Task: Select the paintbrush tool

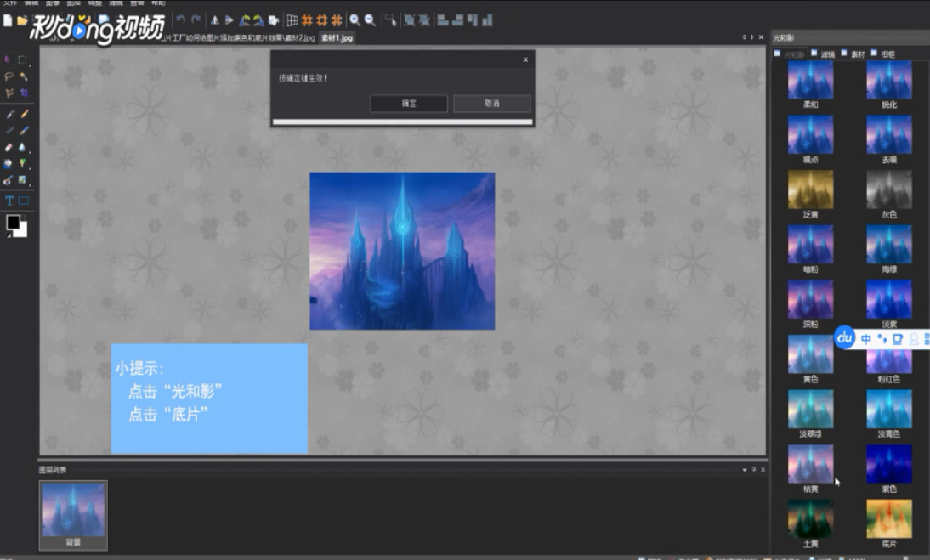Action: (x=25, y=130)
